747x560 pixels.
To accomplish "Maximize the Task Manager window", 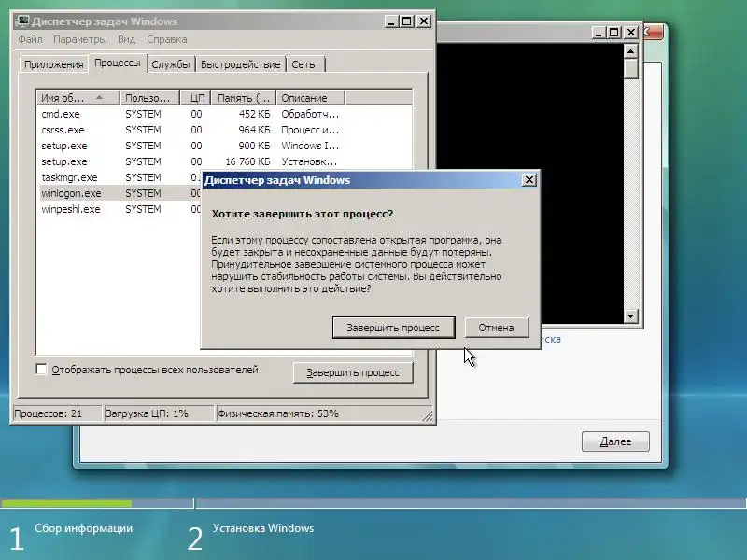I will (407, 21).
